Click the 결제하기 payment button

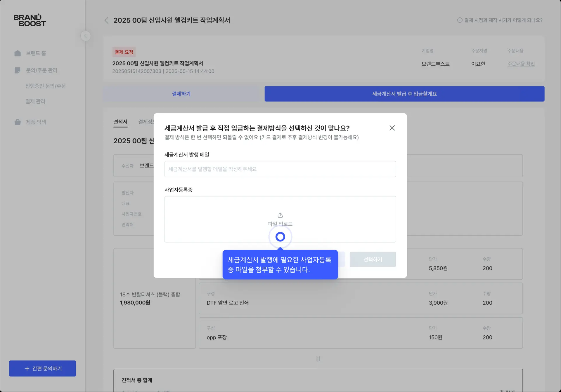click(181, 94)
